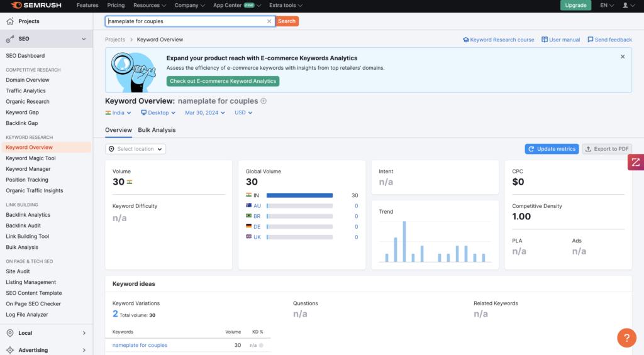Screen dimensions: 644x355
Task: Switch to the Bulk Analysis tab
Action: pos(157,130)
